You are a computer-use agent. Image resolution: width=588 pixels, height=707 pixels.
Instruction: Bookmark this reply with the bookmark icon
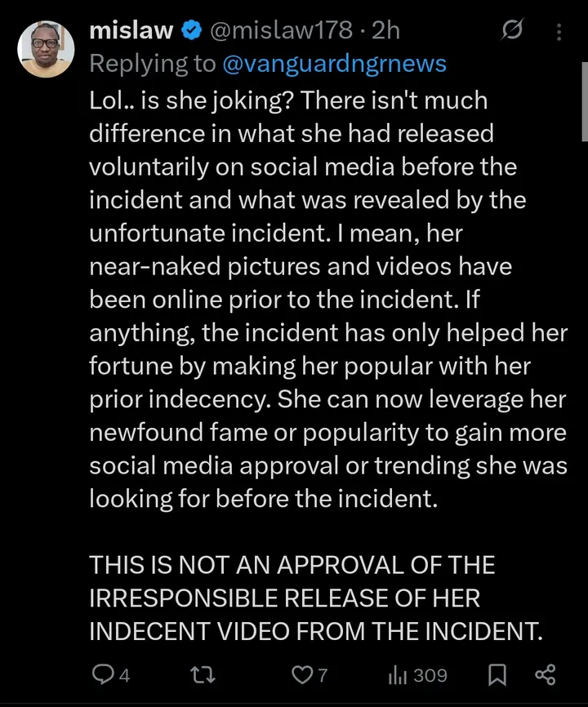[497, 675]
